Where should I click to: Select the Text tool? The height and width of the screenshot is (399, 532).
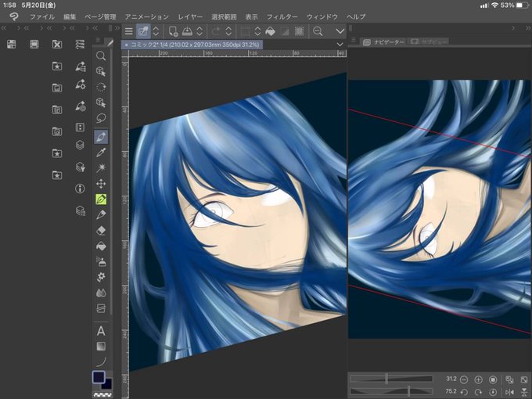pos(101,331)
